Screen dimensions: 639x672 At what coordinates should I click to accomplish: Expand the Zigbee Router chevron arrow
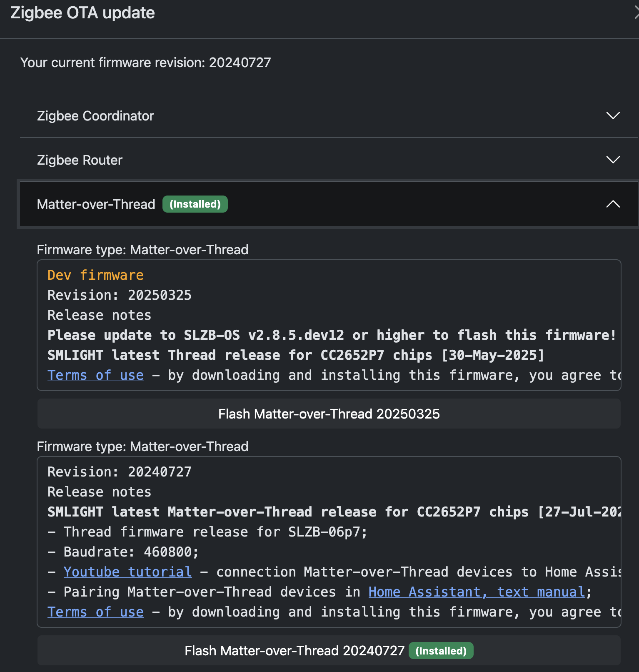(613, 160)
